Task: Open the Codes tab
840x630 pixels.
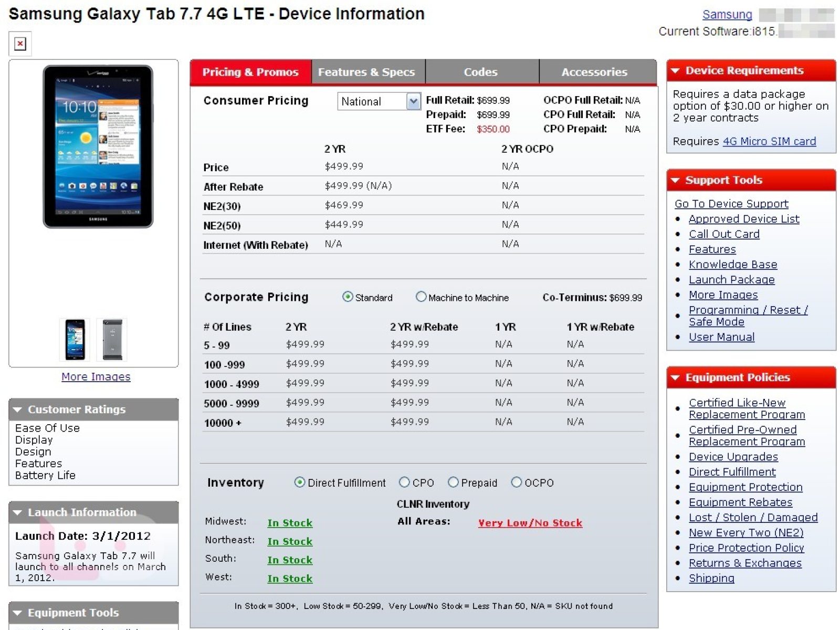Action: click(x=480, y=72)
